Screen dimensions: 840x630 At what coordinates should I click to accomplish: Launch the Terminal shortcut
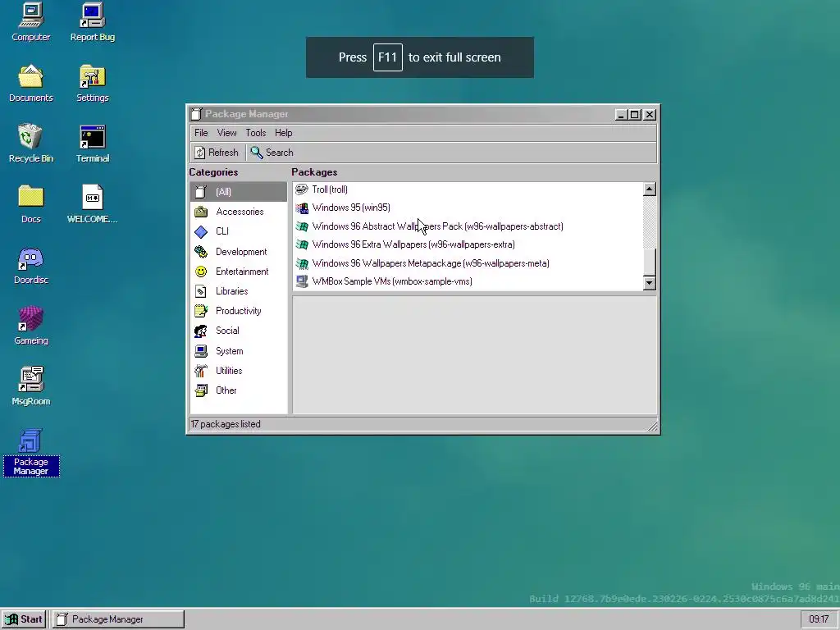point(92,144)
